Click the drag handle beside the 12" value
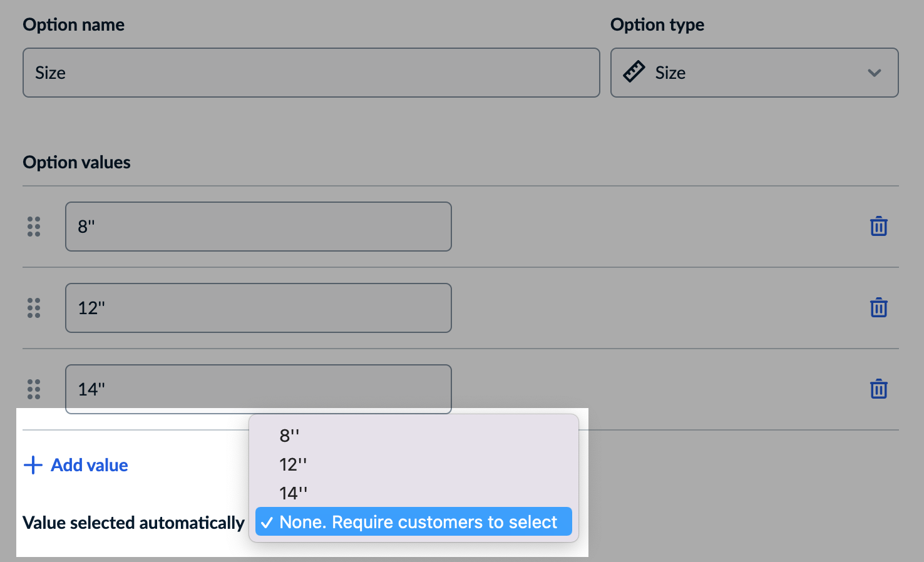 (x=33, y=308)
